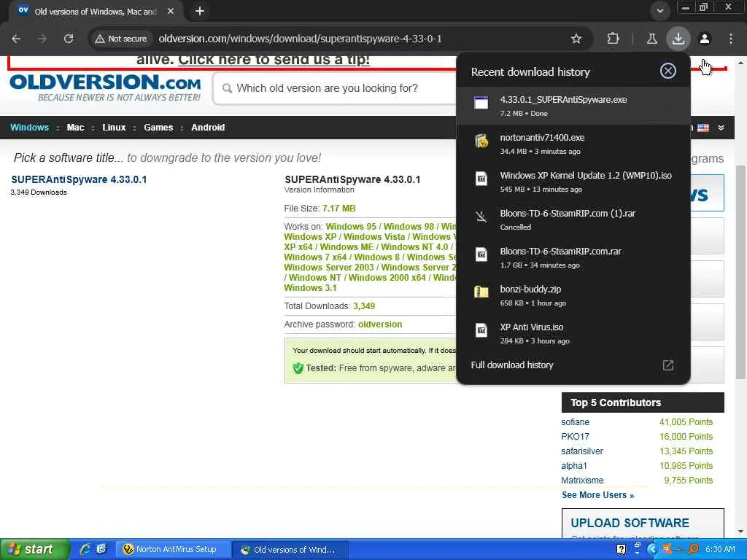Click the cancelled Bloons-TD-6-SteamRIP.com (1).rar entry
The width and height of the screenshot is (747, 560).
tap(573, 219)
